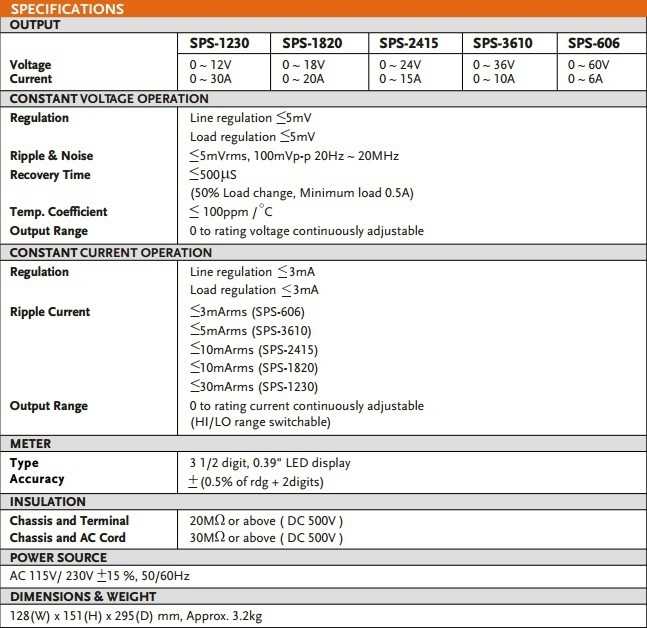Image resolution: width=647 pixels, height=628 pixels.
Task: Select the '0 ~ 15A' current value
Action: [400, 78]
